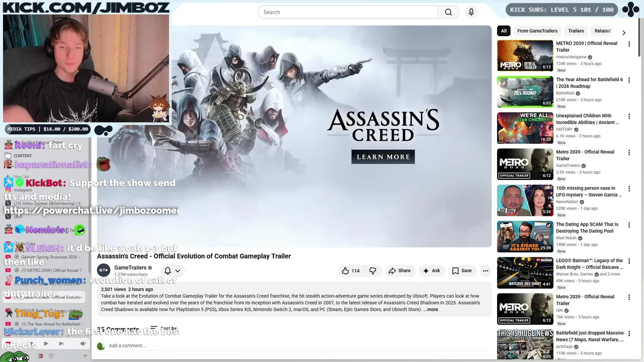The image size is (644, 362).
Task: Open the Battlefield 6 2026 Roadmap thumbnail
Action: [x=525, y=92]
